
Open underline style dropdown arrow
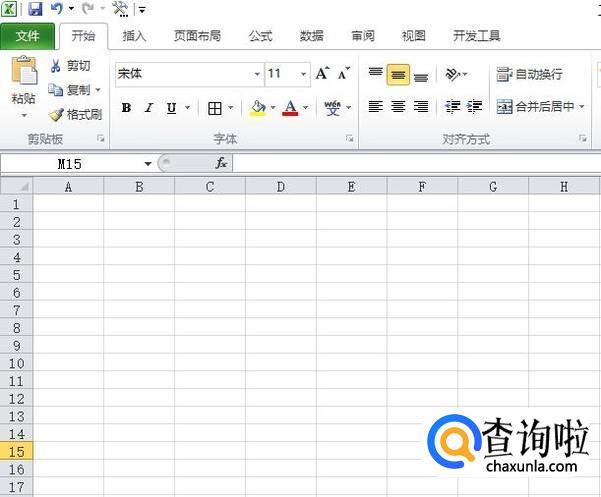(187, 108)
